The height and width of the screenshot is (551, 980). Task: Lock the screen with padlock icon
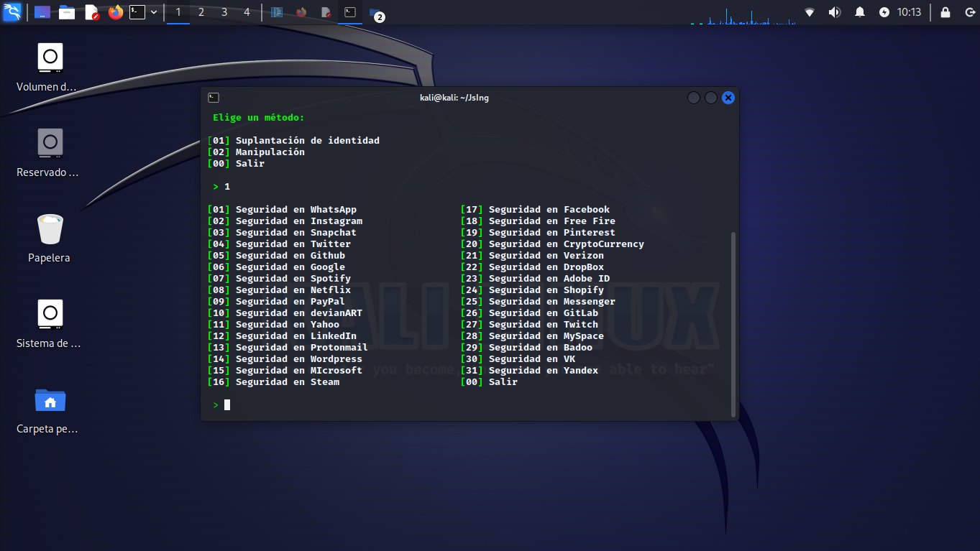tap(945, 12)
